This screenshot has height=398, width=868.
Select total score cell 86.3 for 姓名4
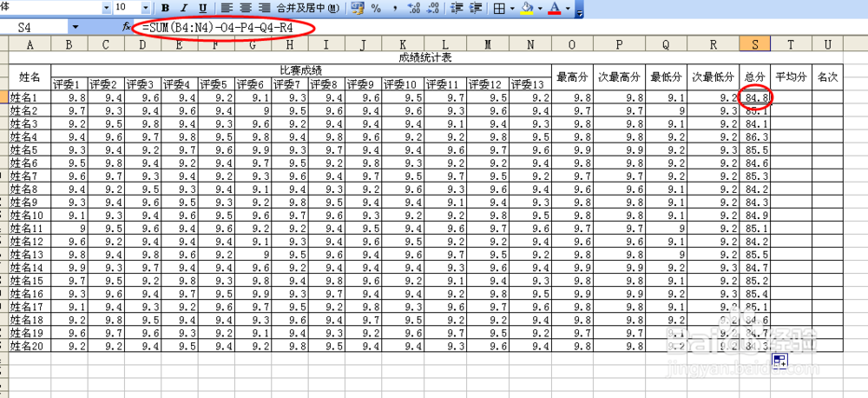tap(755, 136)
